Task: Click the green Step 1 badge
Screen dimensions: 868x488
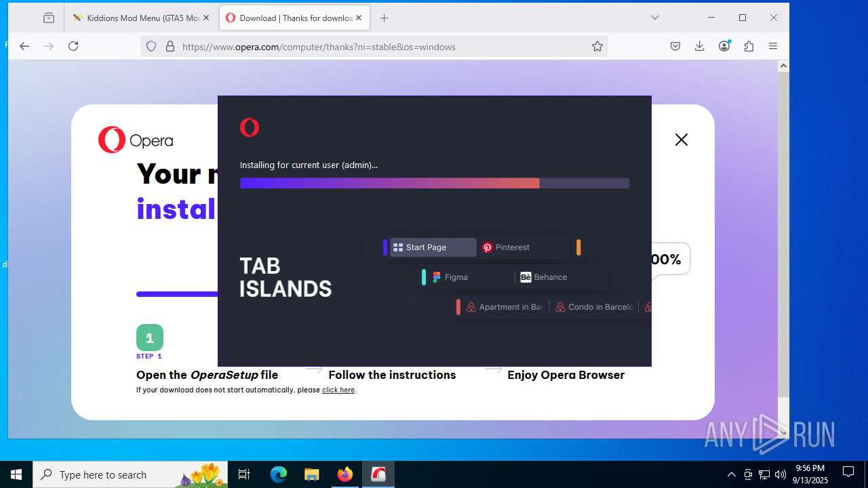Action: pyautogui.click(x=150, y=338)
